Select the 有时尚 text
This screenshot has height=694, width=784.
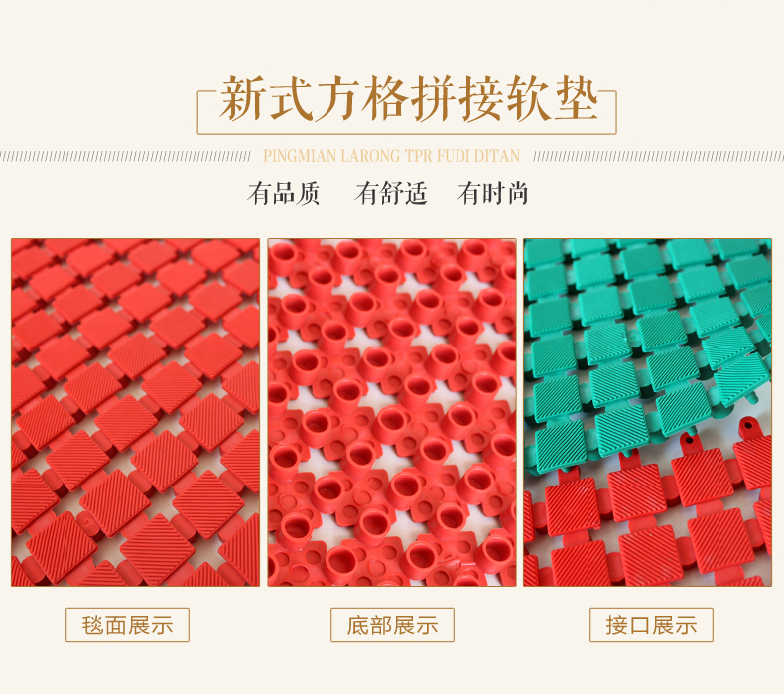click(493, 194)
